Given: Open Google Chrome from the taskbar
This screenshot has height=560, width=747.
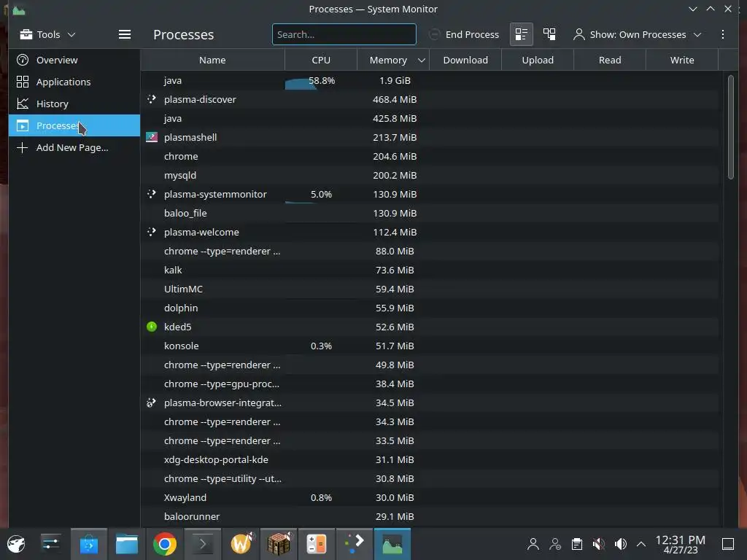Looking at the screenshot, I should 164,544.
